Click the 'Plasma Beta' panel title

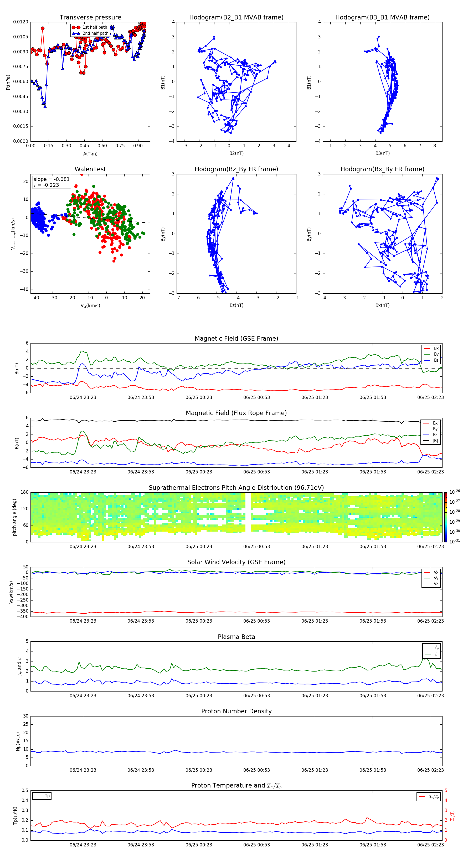pos(236,637)
